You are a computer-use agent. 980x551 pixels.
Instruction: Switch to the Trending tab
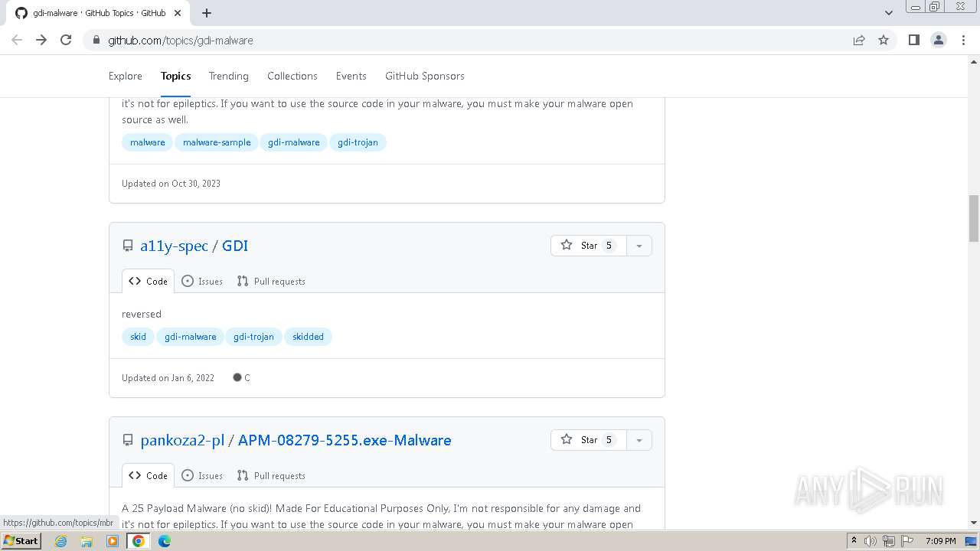(229, 76)
